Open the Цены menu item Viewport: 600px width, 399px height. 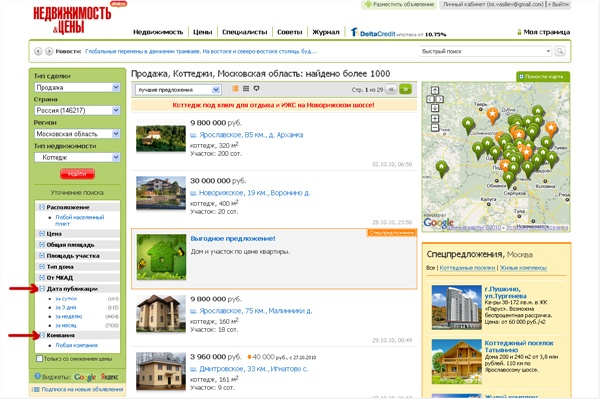click(202, 32)
